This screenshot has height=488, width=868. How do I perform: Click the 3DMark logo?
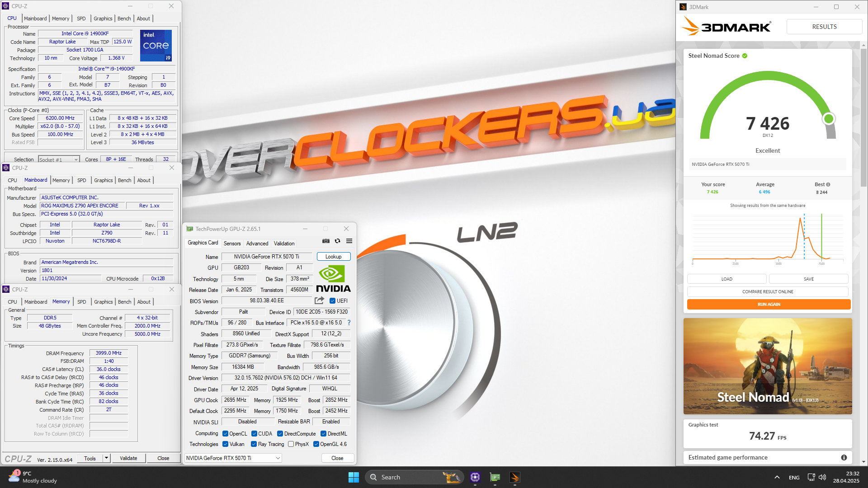click(726, 27)
